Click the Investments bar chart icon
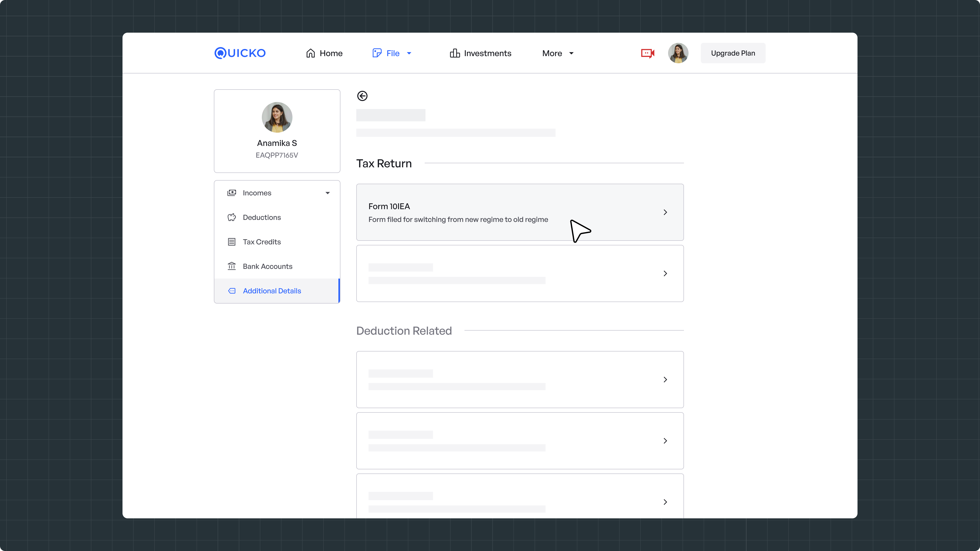The width and height of the screenshot is (980, 551). (x=455, y=53)
